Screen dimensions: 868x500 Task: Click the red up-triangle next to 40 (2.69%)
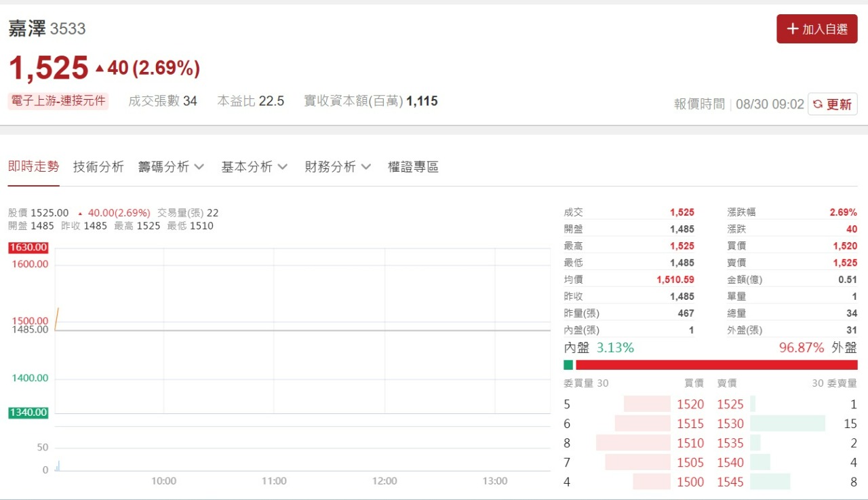pyautogui.click(x=100, y=69)
